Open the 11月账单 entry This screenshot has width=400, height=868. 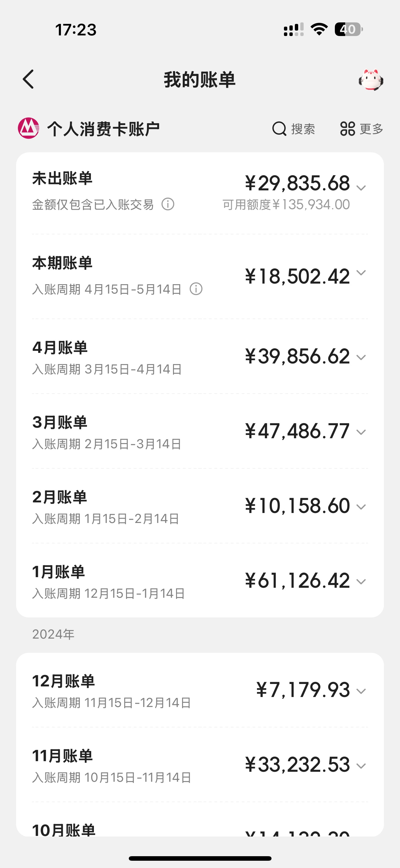200,764
